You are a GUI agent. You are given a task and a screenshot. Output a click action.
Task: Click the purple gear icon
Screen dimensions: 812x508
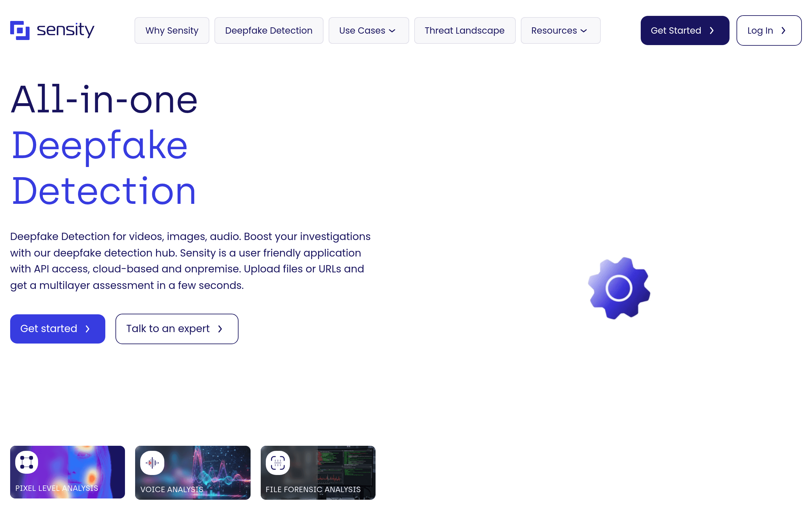click(x=619, y=288)
